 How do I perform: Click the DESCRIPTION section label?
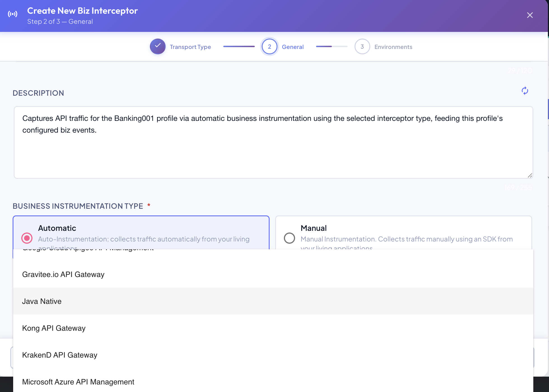[38, 93]
